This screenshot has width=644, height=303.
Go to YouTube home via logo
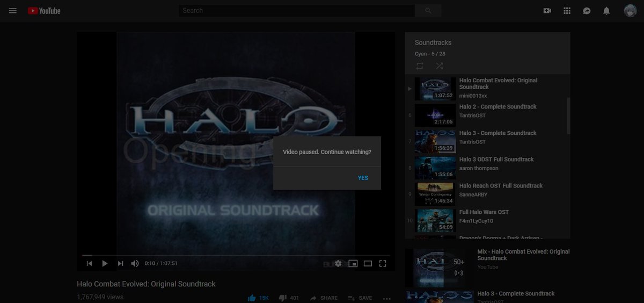pyautogui.click(x=44, y=11)
